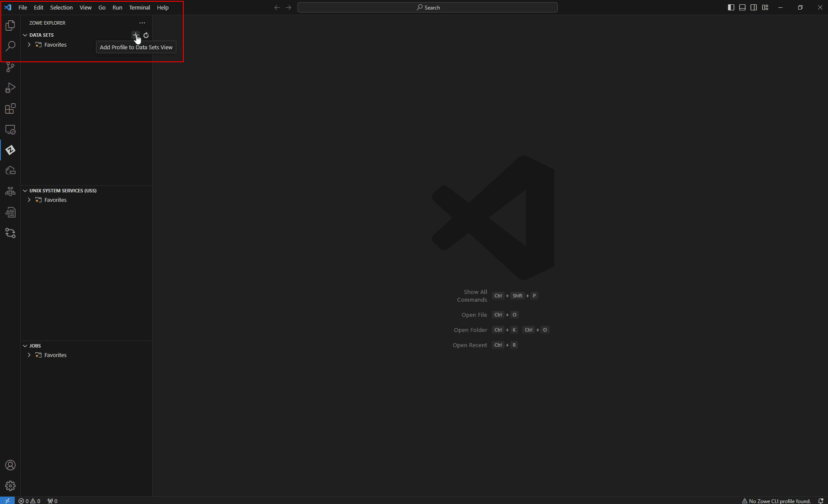
Task: Open the Run and Debug view
Action: [10, 88]
